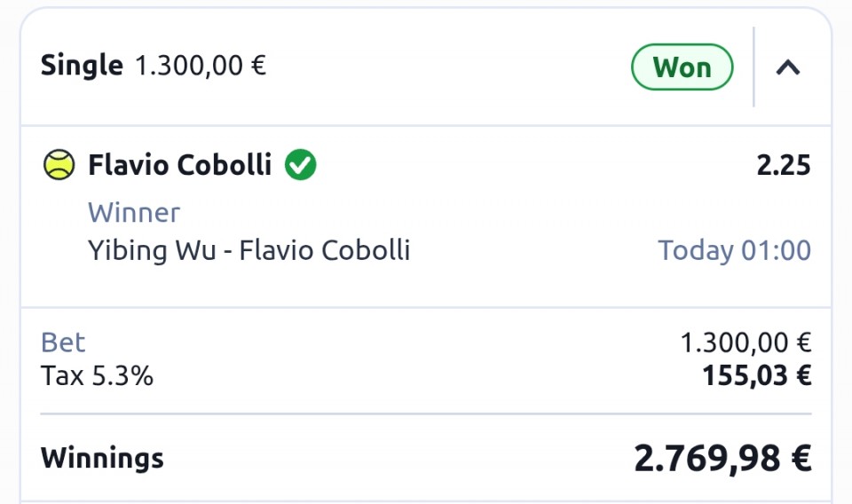This screenshot has height=504, width=852.
Task: Open Yibing Wu - Flavio Cobolli match
Action: [248, 250]
